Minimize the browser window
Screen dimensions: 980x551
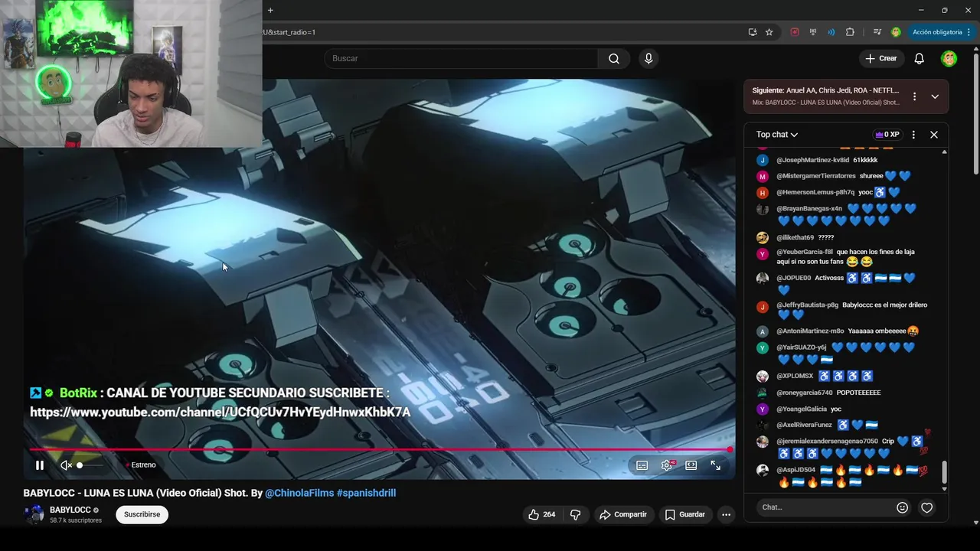(x=920, y=10)
